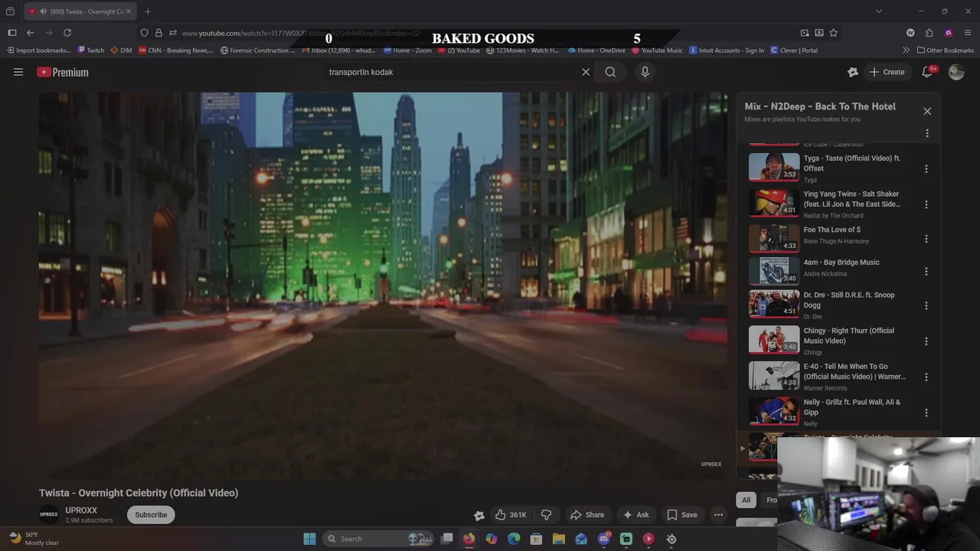980x551 pixels.
Task: Open the YouTube Music bookmark
Action: 657,51
